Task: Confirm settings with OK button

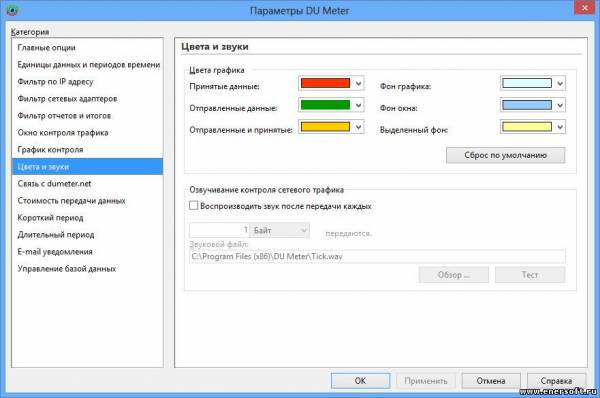Action: click(360, 381)
